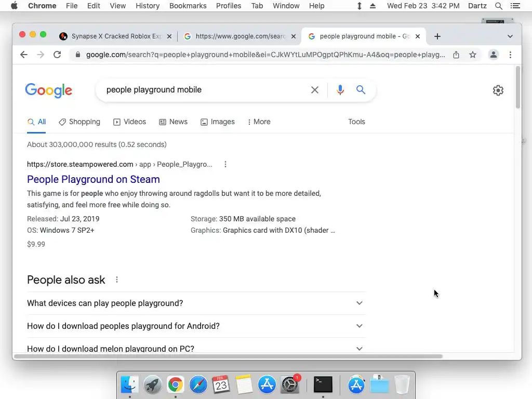Submit search with the magnifying glass icon
This screenshot has width=532, height=399.
(361, 90)
